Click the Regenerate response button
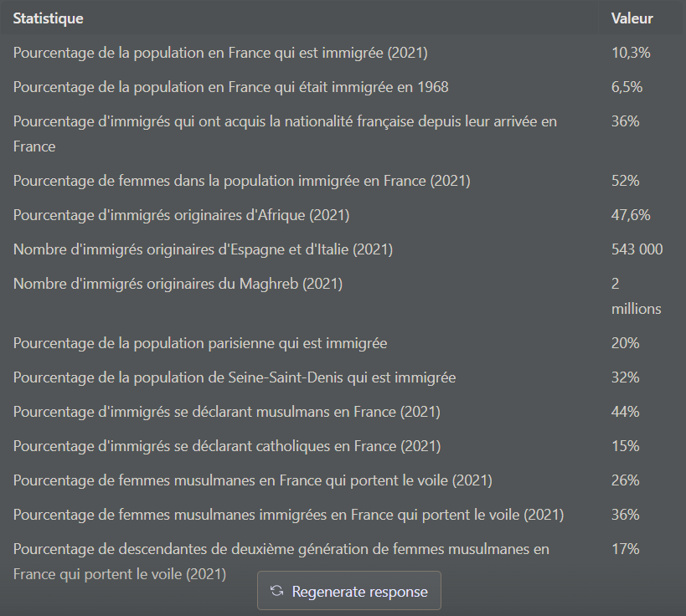 click(348, 590)
